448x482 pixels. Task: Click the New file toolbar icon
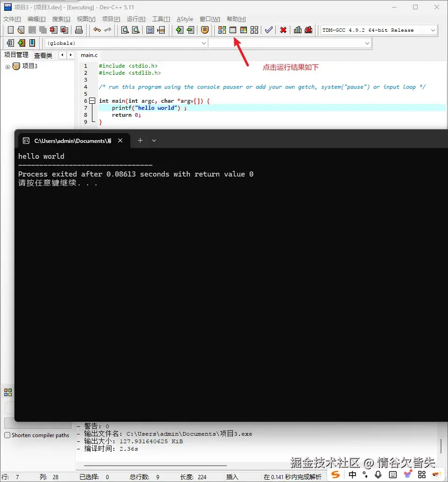click(10, 30)
